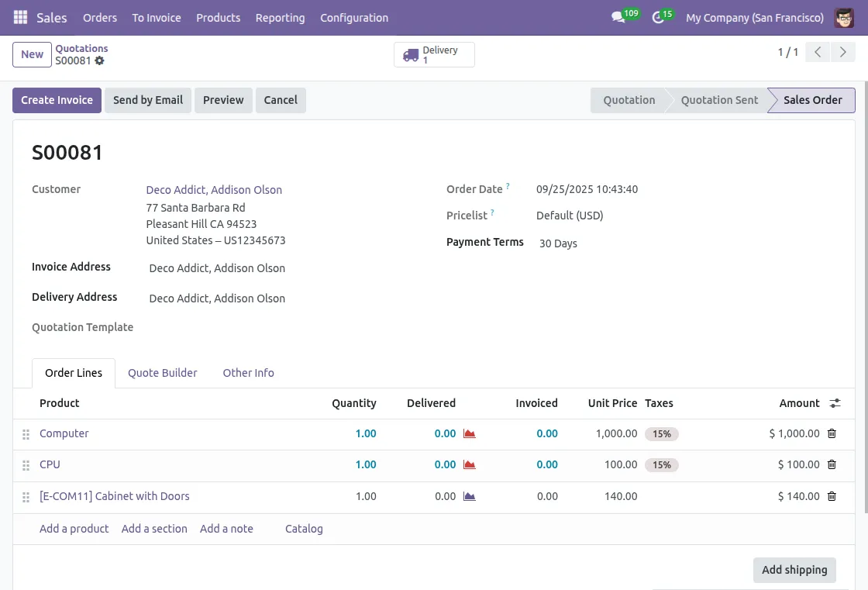Viewport: 868px width, 590px height.
Task: Click the gear icon next to S00081
Action: 99,60
